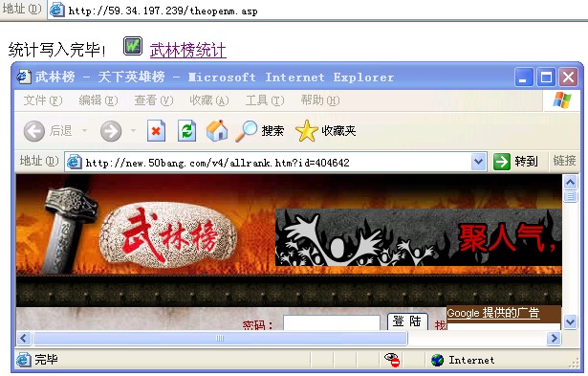Click IE icon in outer address bar
The height and width of the screenshot is (376, 588).
pos(56,10)
